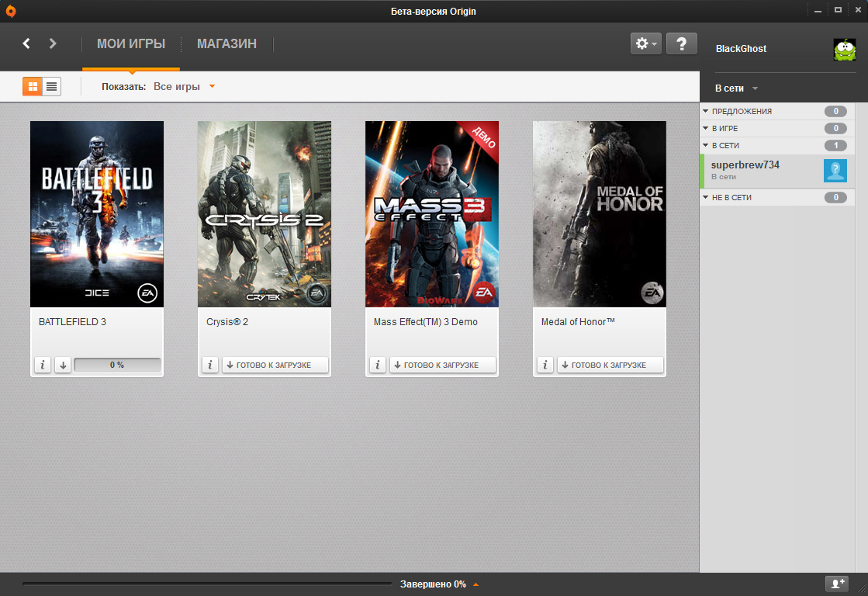Screen dimensions: 868x596
Task: Open the МАГАЗИН tab
Action: pyautogui.click(x=227, y=43)
